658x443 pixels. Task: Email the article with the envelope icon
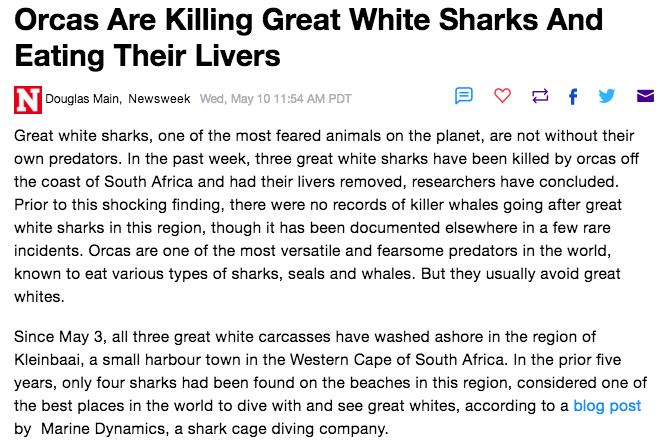[645, 96]
